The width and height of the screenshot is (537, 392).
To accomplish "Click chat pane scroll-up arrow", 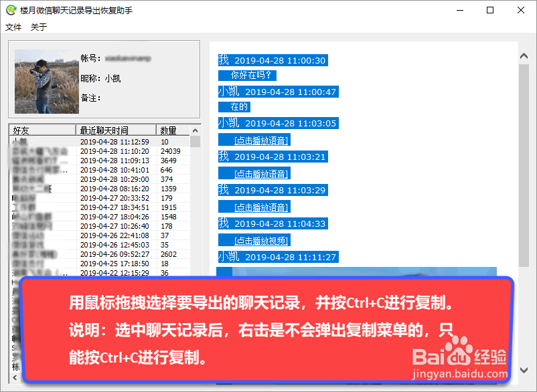I will [x=524, y=56].
